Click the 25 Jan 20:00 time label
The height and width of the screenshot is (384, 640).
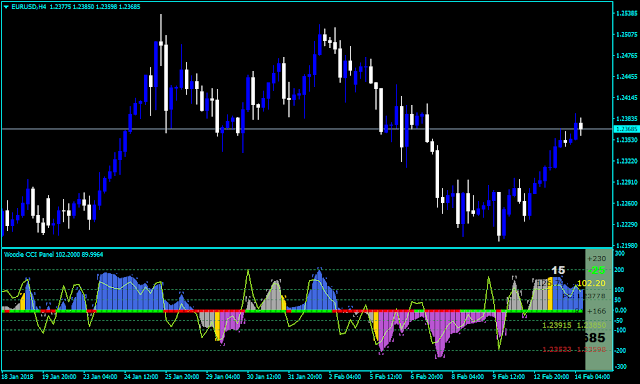pos(182,377)
